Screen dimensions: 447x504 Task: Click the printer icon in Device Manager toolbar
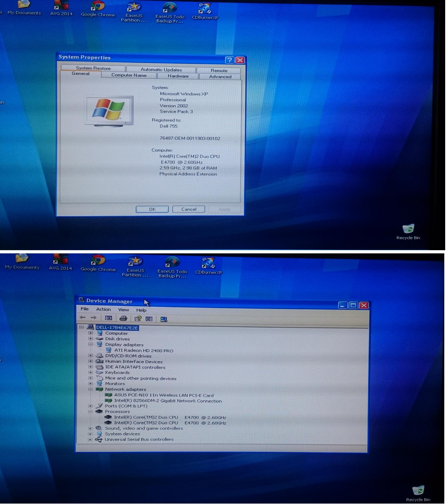click(x=123, y=318)
